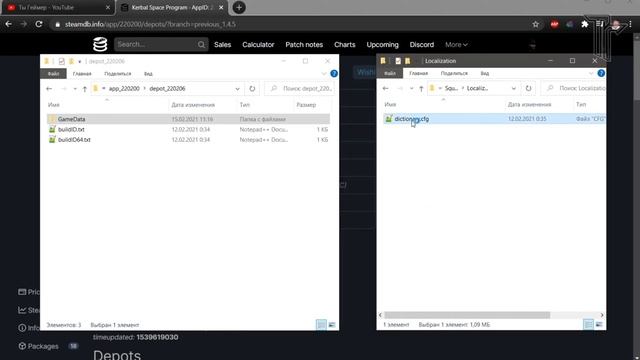This screenshot has height=360, width=640.
Task: Click the search magnifier icon on SteamDB
Action: point(201,44)
